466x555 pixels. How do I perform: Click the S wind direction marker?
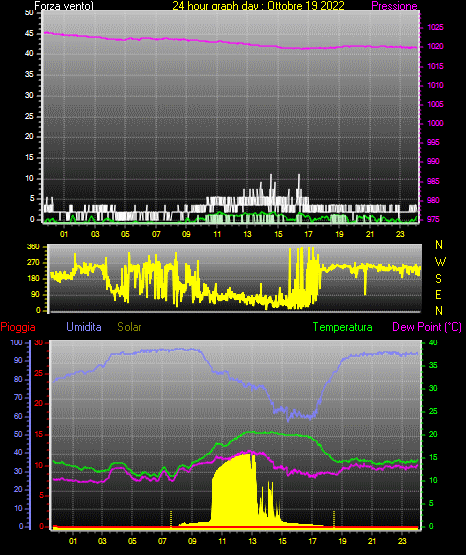(x=438, y=279)
